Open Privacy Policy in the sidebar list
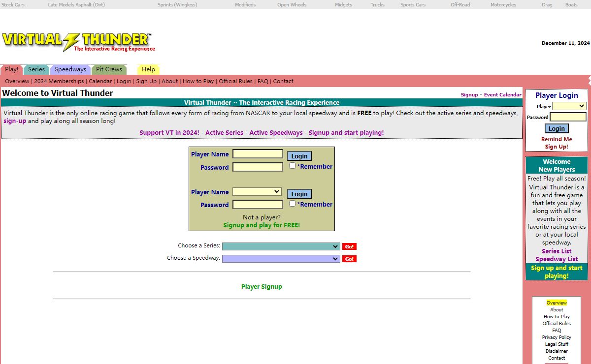 pyautogui.click(x=557, y=337)
